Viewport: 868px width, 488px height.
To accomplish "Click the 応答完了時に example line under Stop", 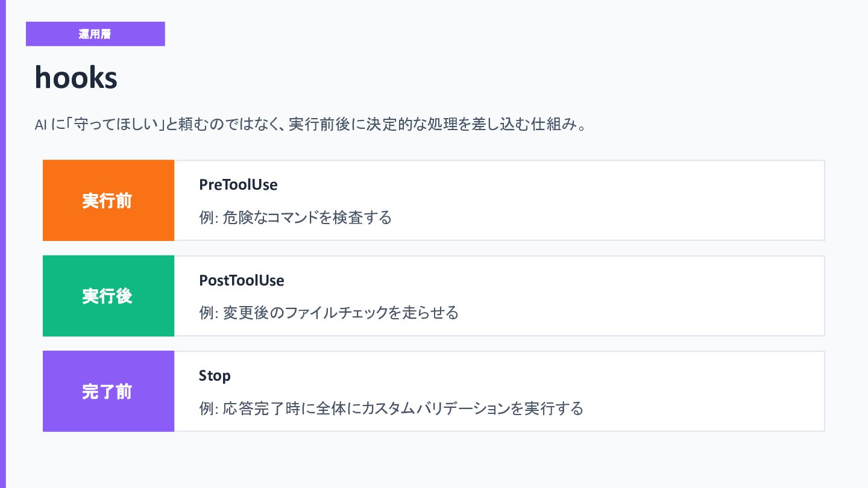I will 391,408.
